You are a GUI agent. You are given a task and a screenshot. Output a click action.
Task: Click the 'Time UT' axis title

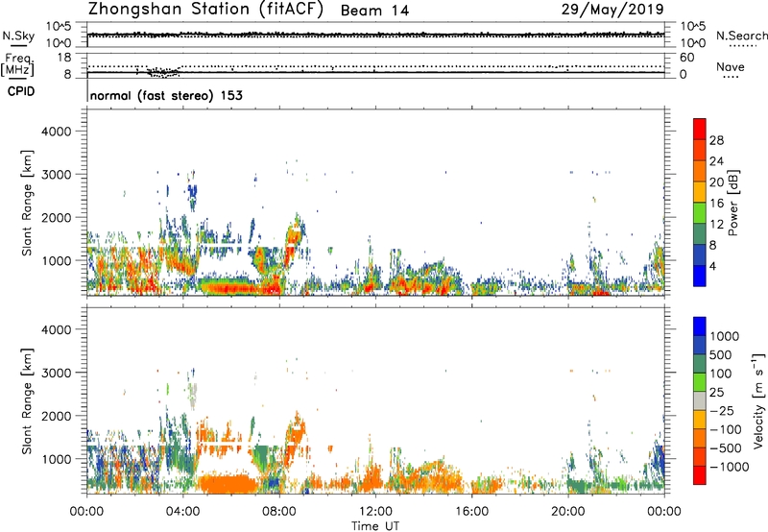(x=375, y=526)
